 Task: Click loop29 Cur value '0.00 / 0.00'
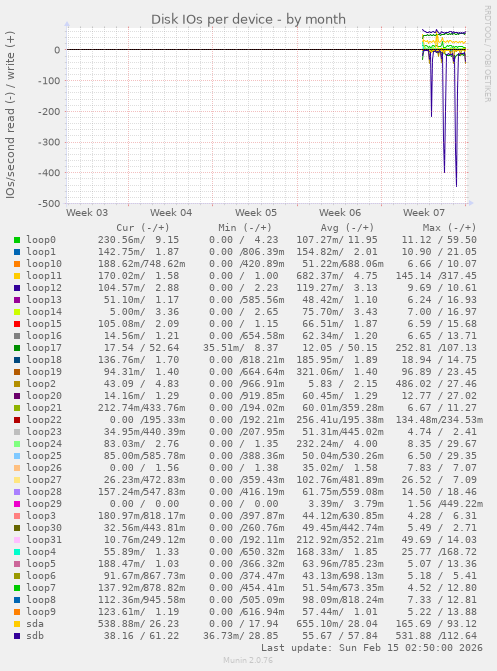[144, 503]
